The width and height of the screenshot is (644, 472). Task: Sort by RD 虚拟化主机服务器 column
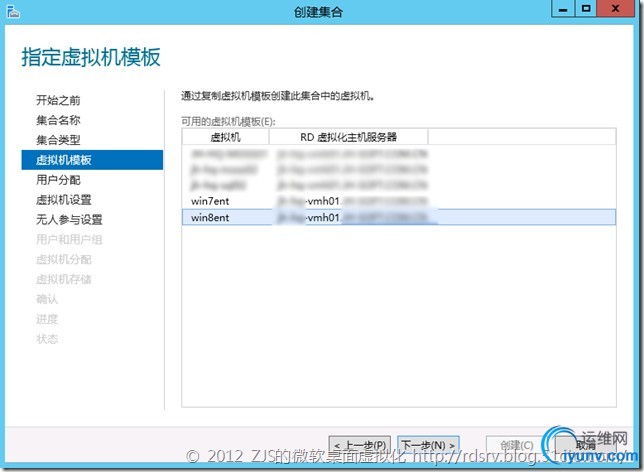(348, 137)
